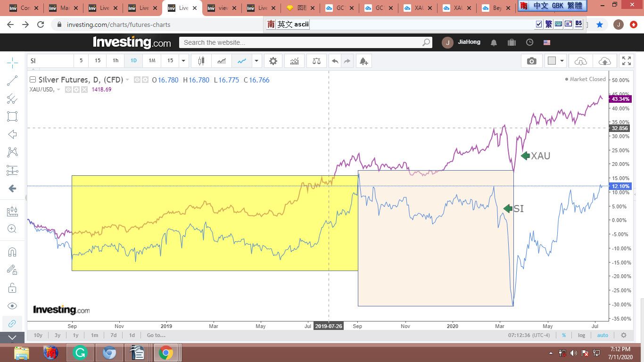Expand the time interval dropdown arrow

coord(184,61)
